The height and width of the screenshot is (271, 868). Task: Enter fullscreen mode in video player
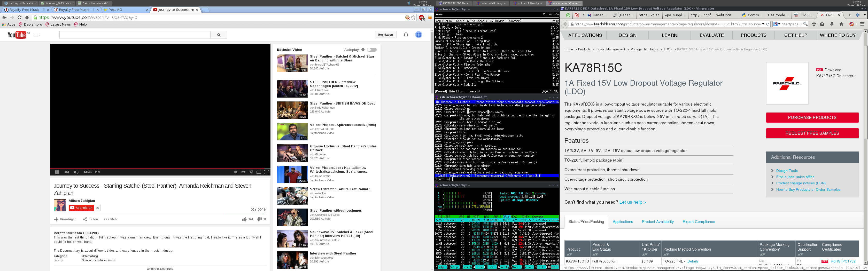[x=267, y=172]
